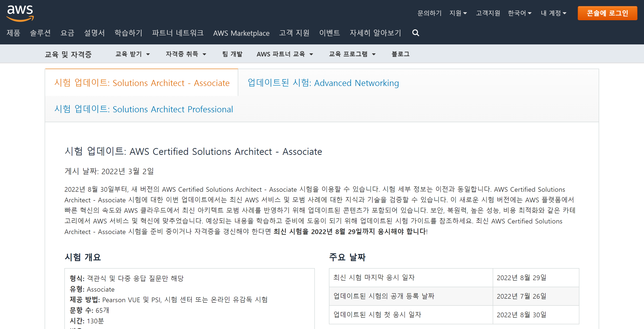The image size is (644, 329).
Task: Switch to Advanced Networking exam tab
Action: click(323, 83)
